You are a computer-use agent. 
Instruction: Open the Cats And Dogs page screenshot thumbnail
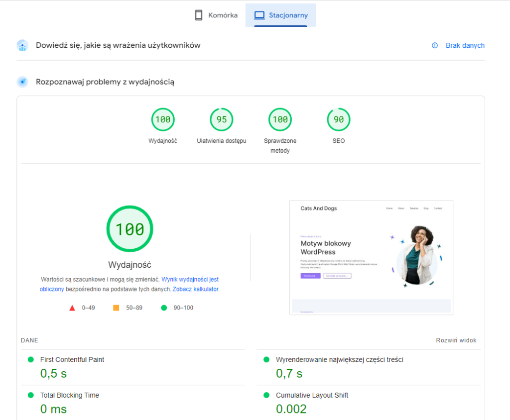coord(371,257)
